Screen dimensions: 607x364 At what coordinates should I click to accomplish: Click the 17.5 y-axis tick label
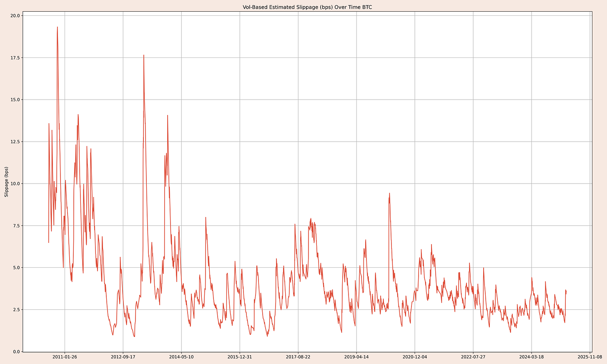pos(16,57)
